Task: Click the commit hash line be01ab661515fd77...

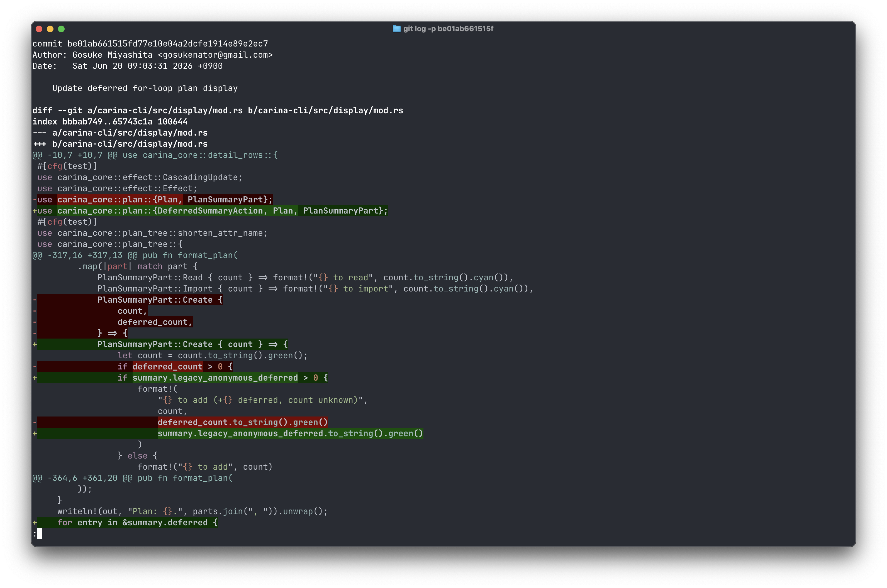Action: [150, 43]
